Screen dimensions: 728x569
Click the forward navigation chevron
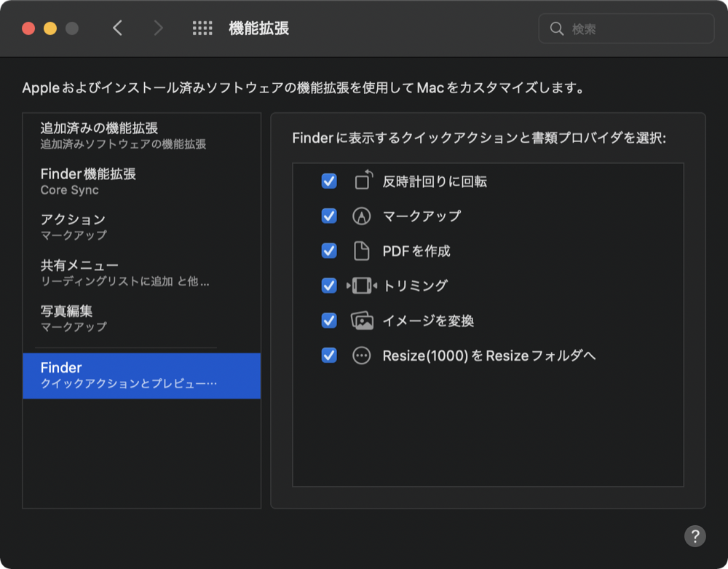157,28
